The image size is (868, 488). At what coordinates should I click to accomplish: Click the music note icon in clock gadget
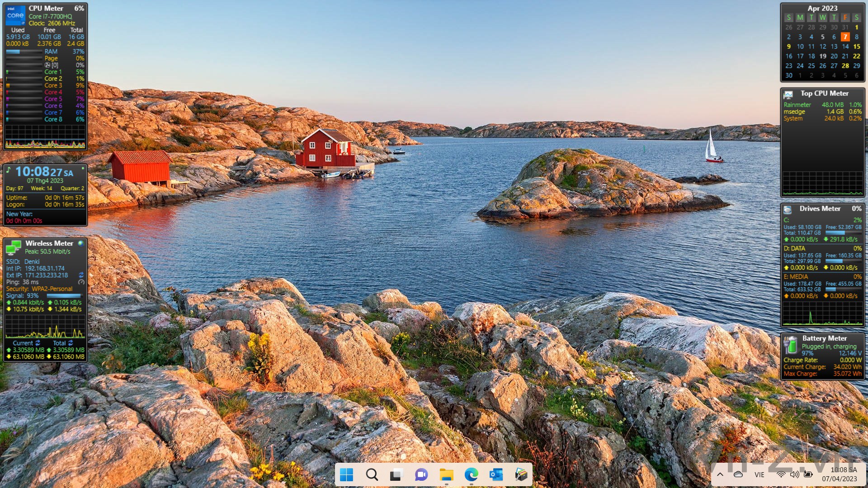[8, 170]
